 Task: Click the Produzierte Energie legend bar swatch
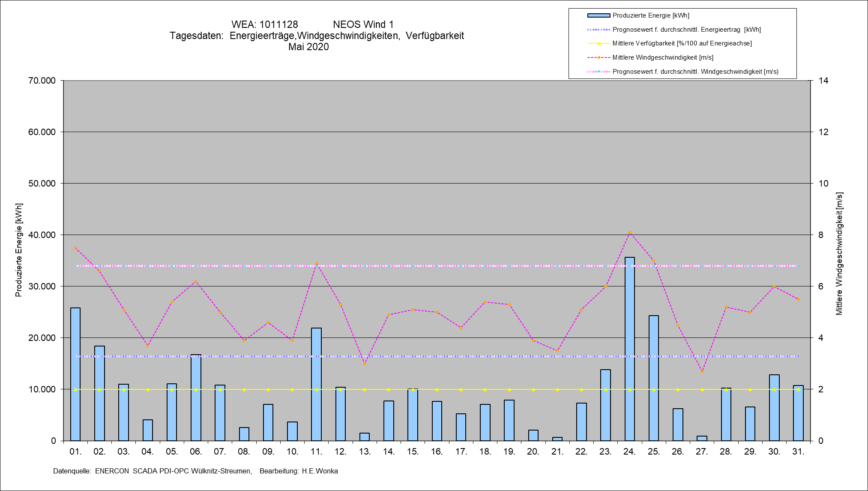[x=599, y=15]
